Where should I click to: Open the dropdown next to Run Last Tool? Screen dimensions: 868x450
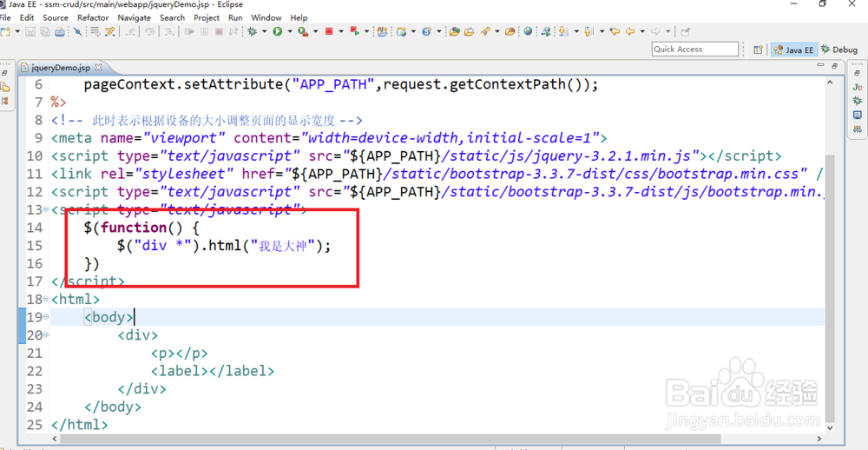click(x=316, y=31)
